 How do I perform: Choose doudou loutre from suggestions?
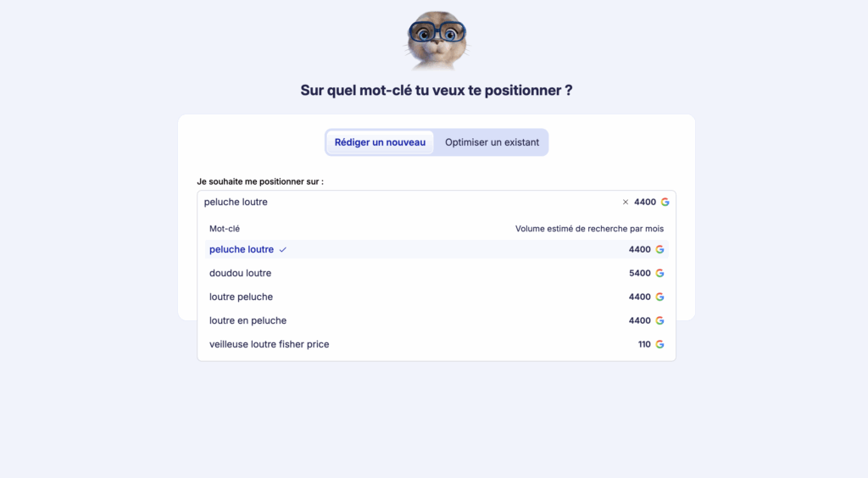437,273
